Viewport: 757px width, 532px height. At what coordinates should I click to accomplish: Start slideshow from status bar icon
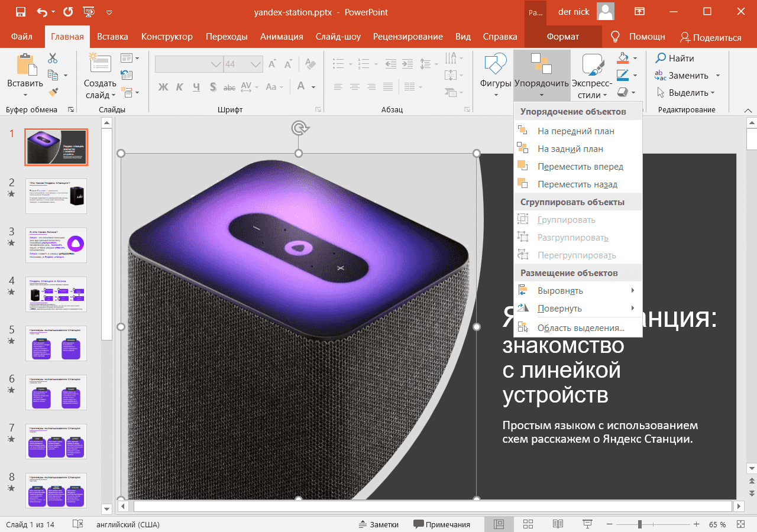point(587,524)
